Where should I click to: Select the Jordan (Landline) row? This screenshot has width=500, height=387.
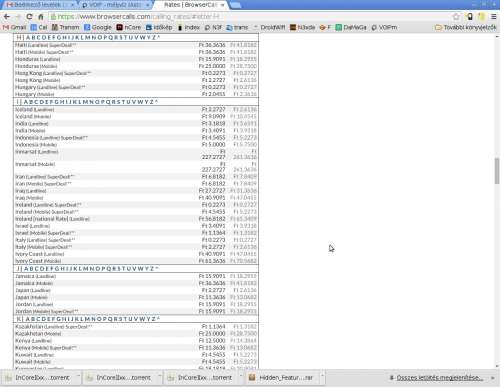click(x=136, y=304)
